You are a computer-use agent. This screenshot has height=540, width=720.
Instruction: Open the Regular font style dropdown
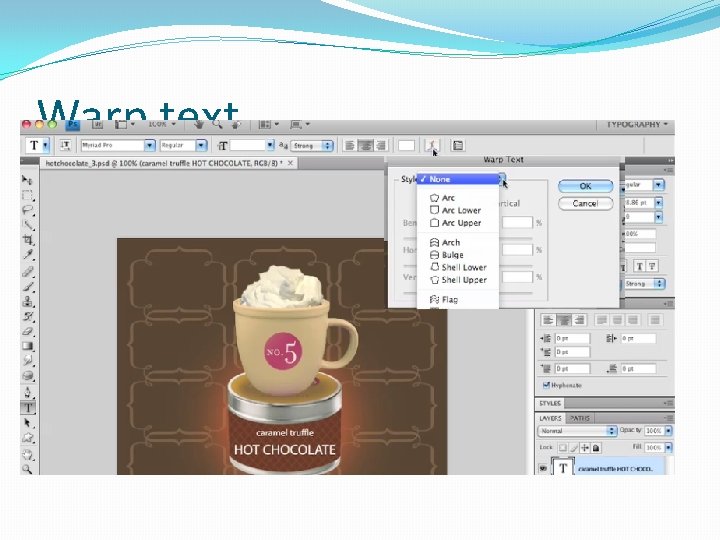click(201, 146)
